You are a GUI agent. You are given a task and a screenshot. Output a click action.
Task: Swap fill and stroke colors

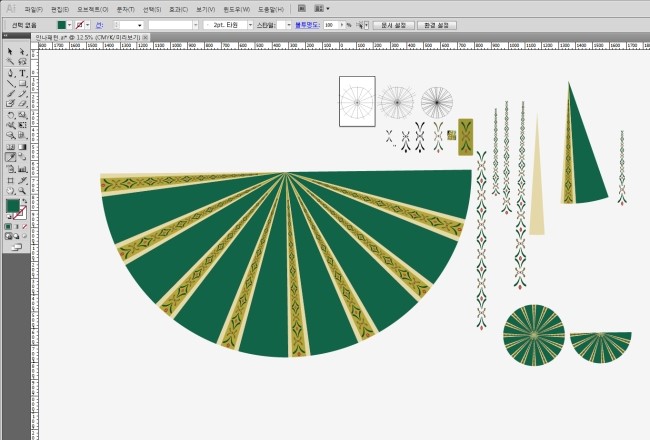24,200
